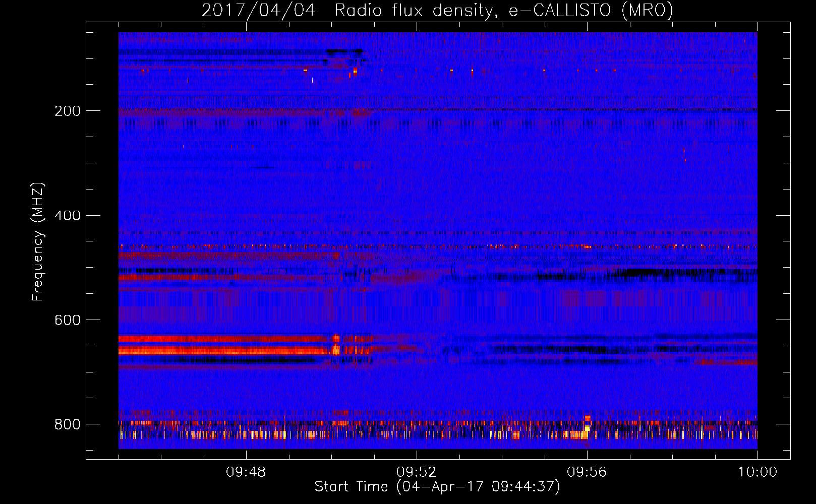Click the 2017/04/04 date in title
This screenshot has width=816, height=504.
click(x=259, y=11)
